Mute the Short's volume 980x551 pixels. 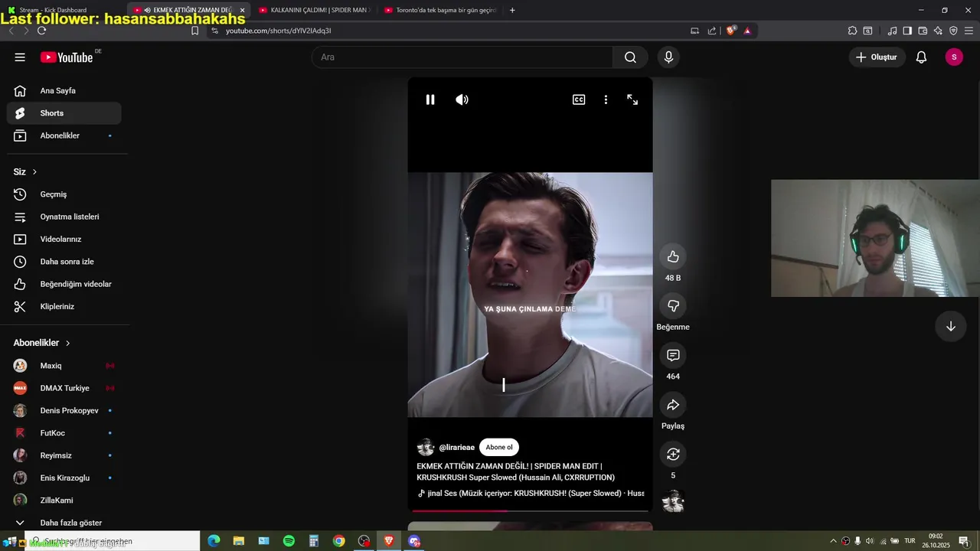462,99
